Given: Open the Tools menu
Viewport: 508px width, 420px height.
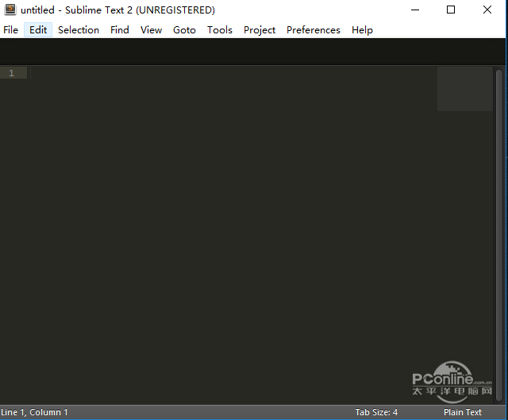Looking at the screenshot, I should coord(220,30).
